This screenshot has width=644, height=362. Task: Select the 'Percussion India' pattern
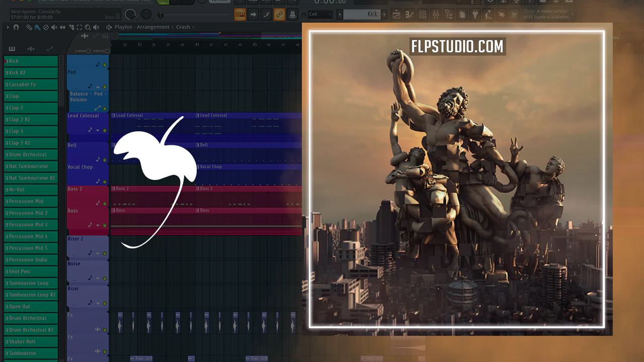pos(31,260)
